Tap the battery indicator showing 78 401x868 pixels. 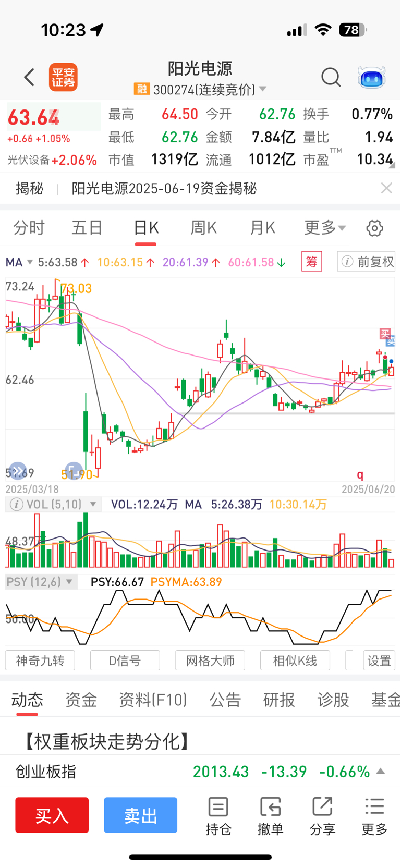[353, 30]
